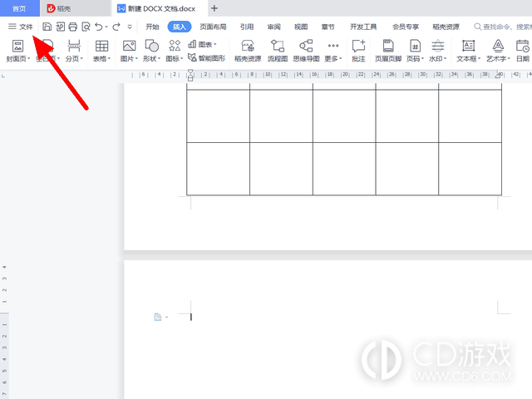The width and height of the screenshot is (532, 399).
Task: Click the Print icon in quick toolbar
Action: tap(73, 27)
